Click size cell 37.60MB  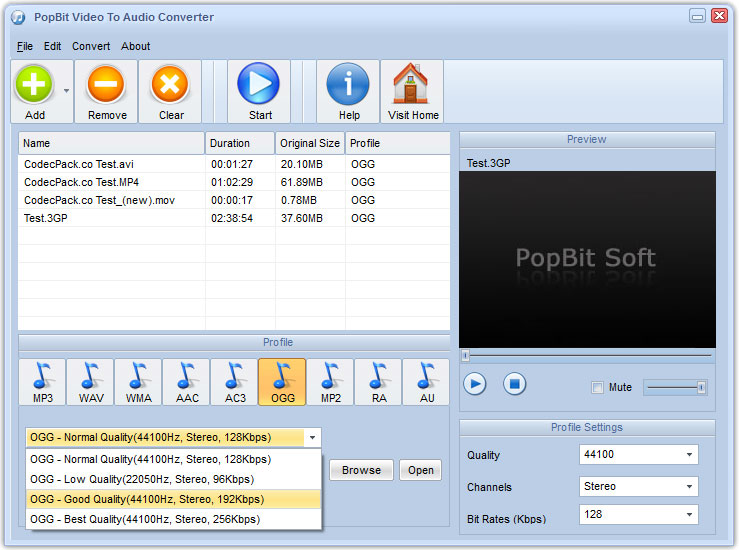tap(302, 218)
